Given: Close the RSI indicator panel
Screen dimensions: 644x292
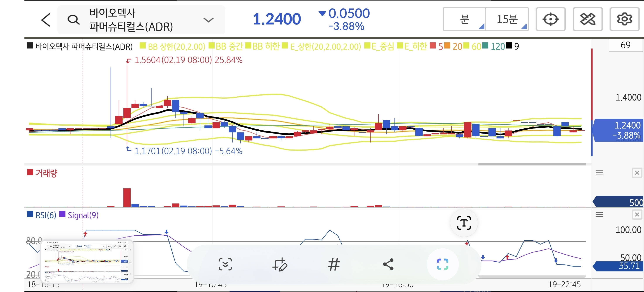Looking at the screenshot, I should [x=637, y=215].
